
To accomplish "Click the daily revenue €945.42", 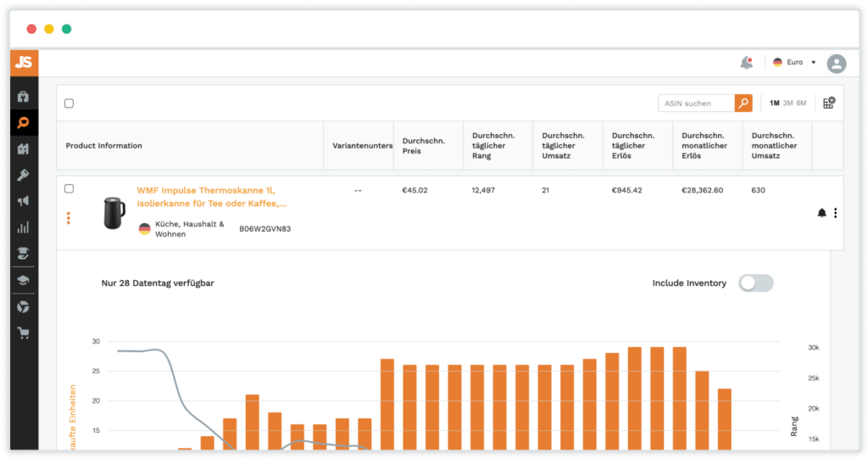I will coord(626,190).
